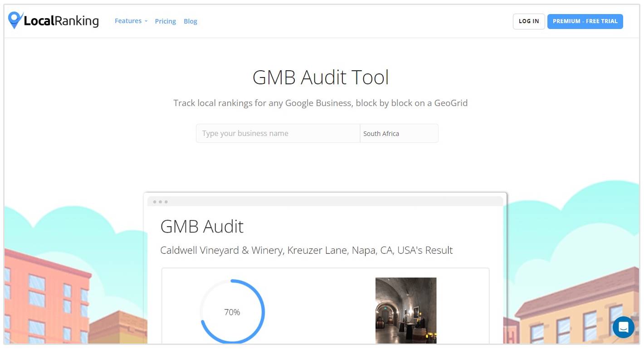Open the live chat widget icon
The image size is (644, 349).
click(x=623, y=327)
